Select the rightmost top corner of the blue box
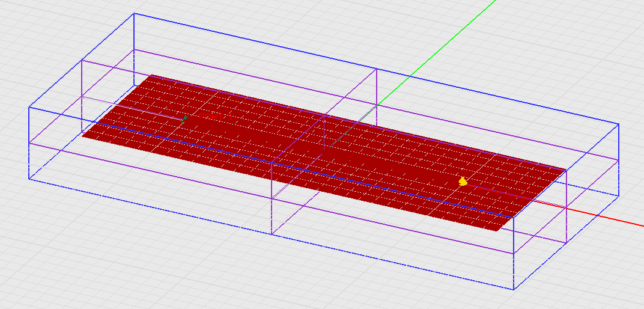This screenshot has height=309, width=644. [618, 124]
